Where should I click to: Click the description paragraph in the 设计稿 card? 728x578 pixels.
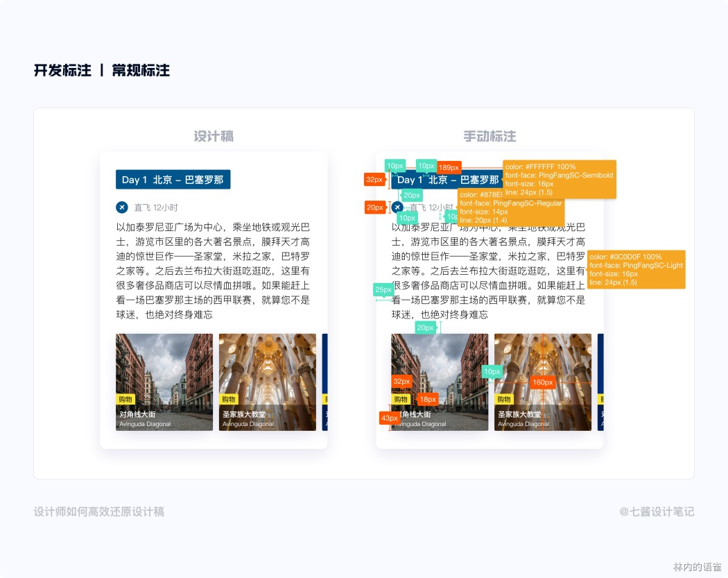click(x=213, y=271)
